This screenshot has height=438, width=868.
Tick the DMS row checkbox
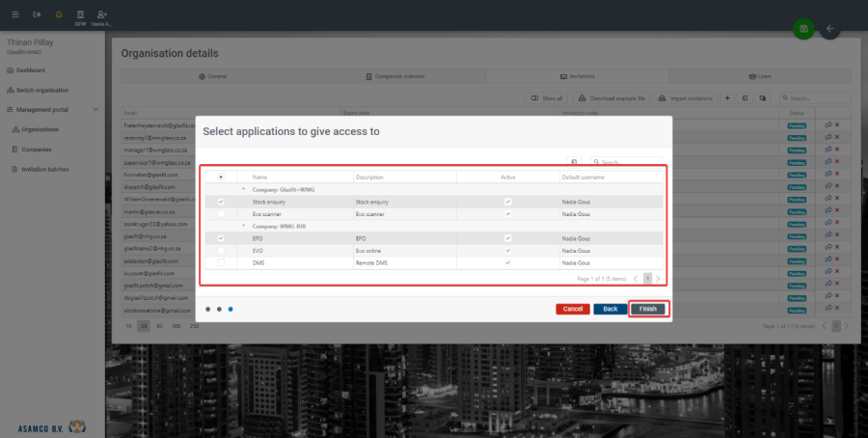[222, 262]
